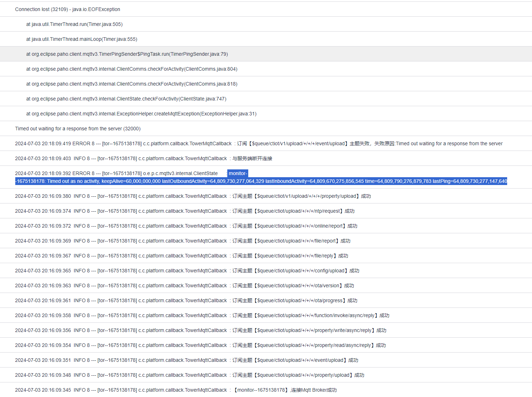Click the ExceptionHelper.createMqttException trace line
532x397 pixels.
(x=141, y=114)
